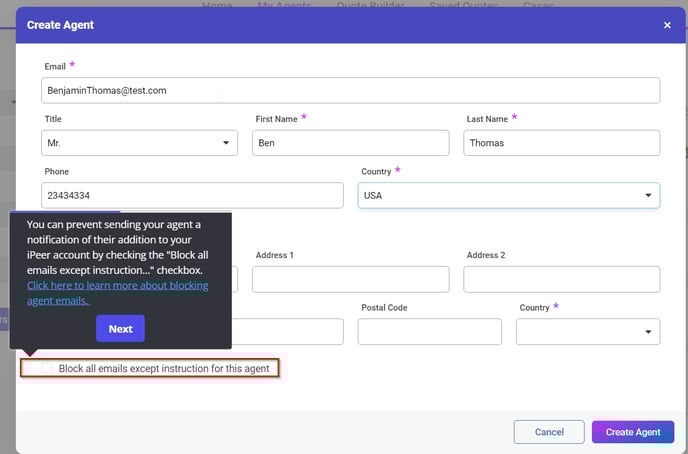Viewport: 688px width, 454px height.
Task: Click the arrow on the USA Country dropdown
Action: click(648, 196)
